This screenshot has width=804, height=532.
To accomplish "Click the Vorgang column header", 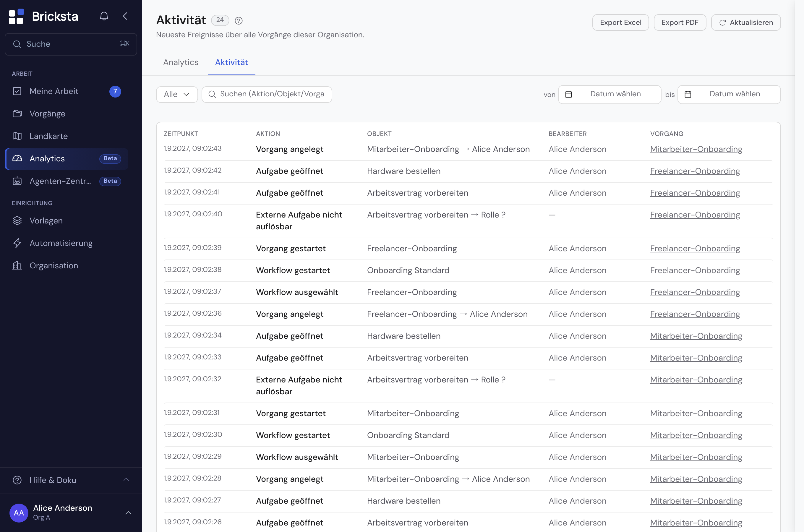I will 666,134.
